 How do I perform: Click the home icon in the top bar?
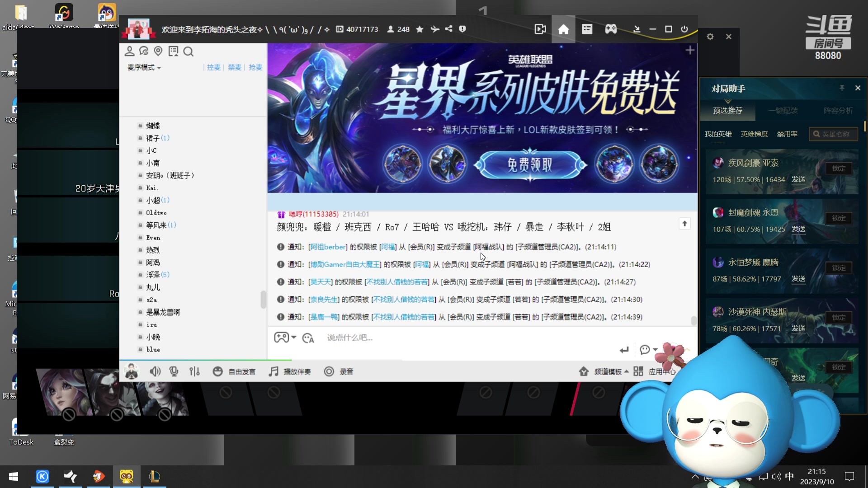564,29
